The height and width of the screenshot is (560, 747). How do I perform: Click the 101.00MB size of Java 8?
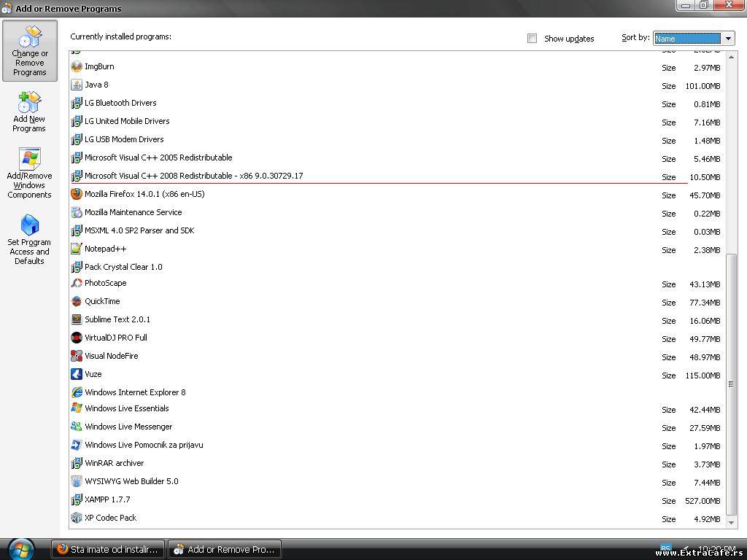[703, 86]
